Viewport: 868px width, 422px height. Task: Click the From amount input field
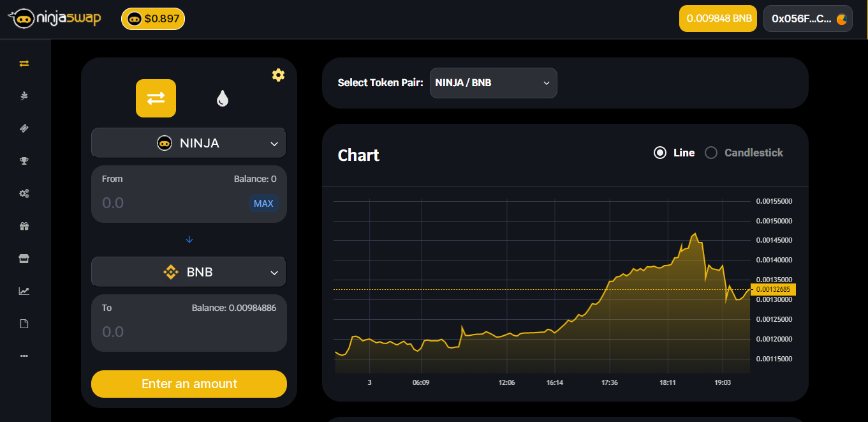(172, 203)
